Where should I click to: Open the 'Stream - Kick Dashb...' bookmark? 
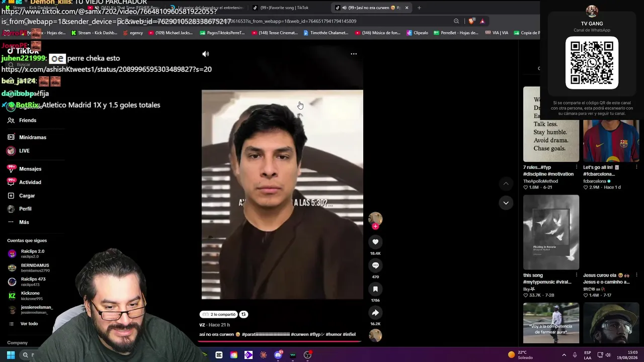click(x=94, y=33)
